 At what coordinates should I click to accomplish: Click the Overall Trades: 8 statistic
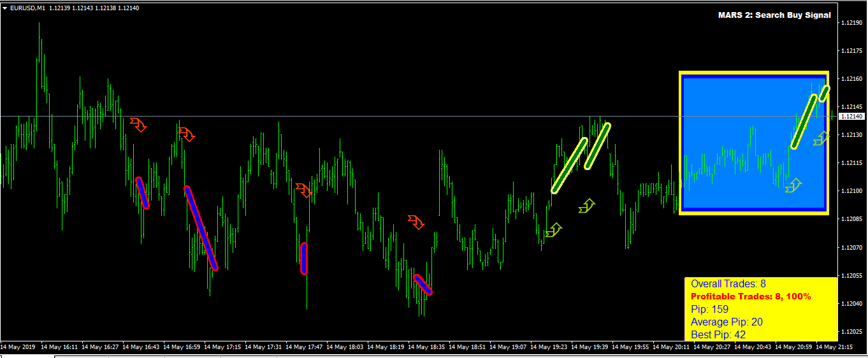click(728, 284)
